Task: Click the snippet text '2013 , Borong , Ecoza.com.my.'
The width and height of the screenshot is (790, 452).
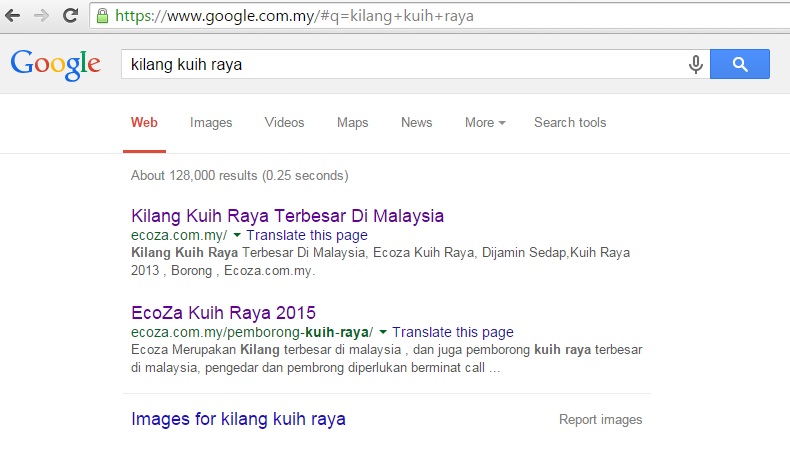Action: (223, 271)
